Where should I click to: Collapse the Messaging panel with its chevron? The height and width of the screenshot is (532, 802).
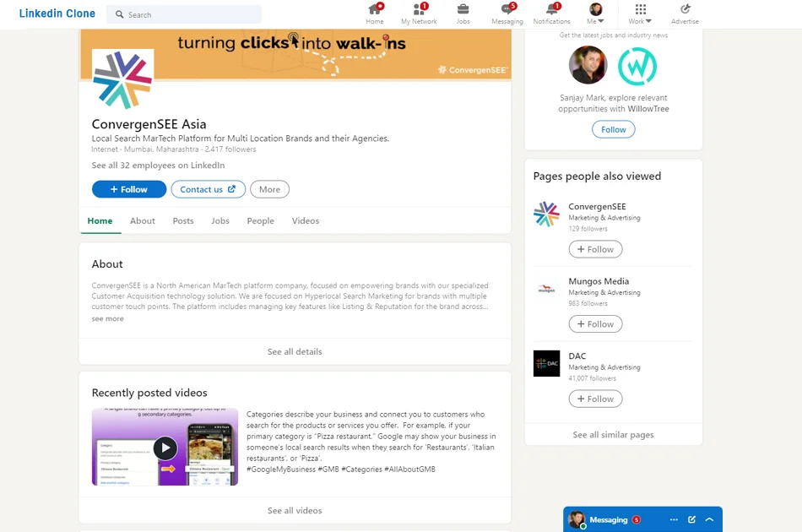point(709,518)
